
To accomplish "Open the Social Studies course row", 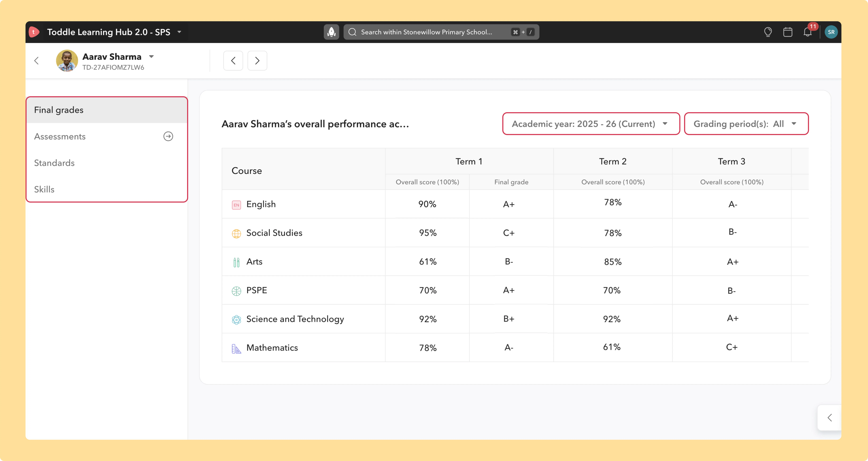I will coord(515,233).
